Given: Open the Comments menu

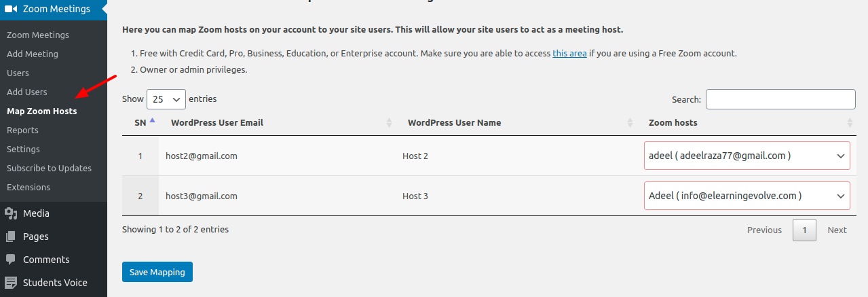Looking at the screenshot, I should pyautogui.click(x=54, y=260).
